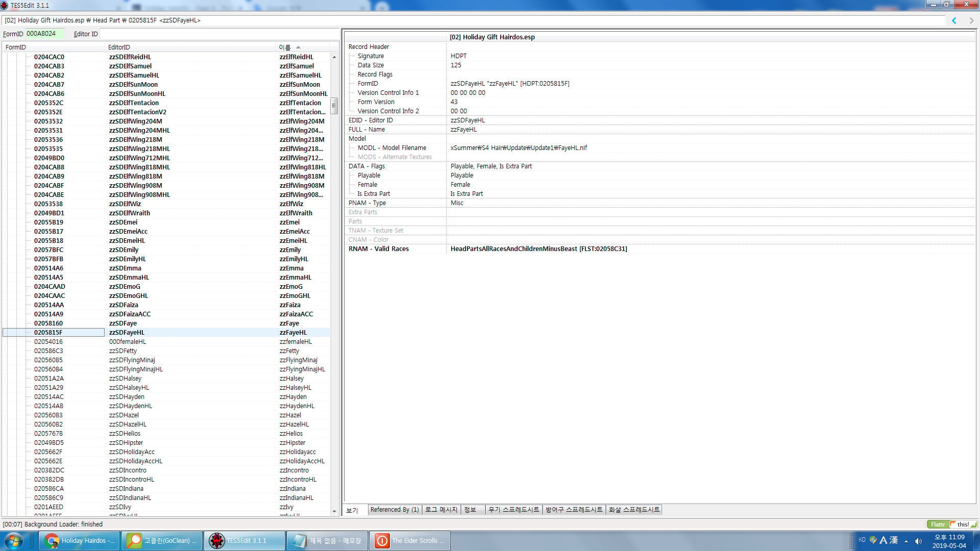Image resolution: width=980 pixels, height=551 pixels.
Task: Open the Windows Start menu
Action: point(13,540)
